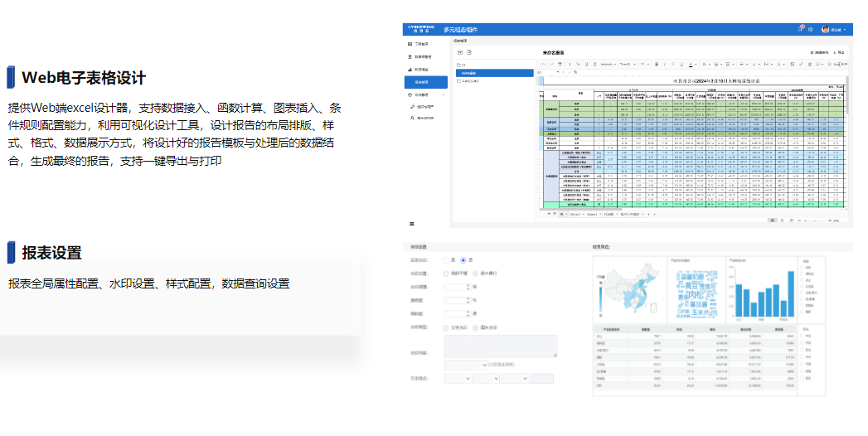This screenshot has width=868, height=436.
Task: Click the user avatar in the header
Action: 826,29
